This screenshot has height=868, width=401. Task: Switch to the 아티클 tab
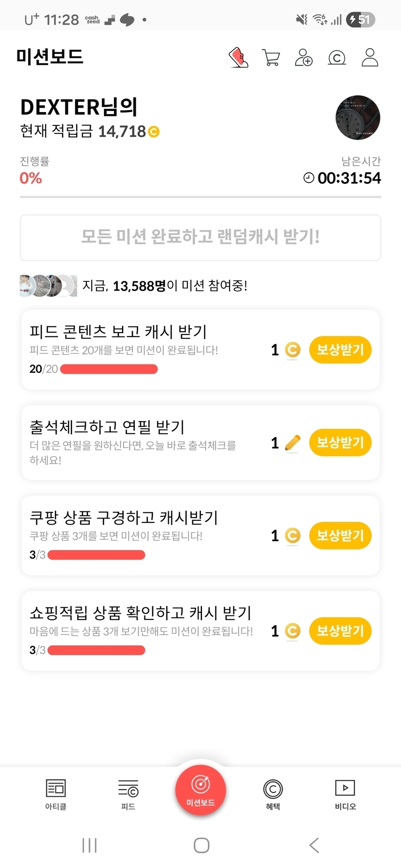coord(56,794)
